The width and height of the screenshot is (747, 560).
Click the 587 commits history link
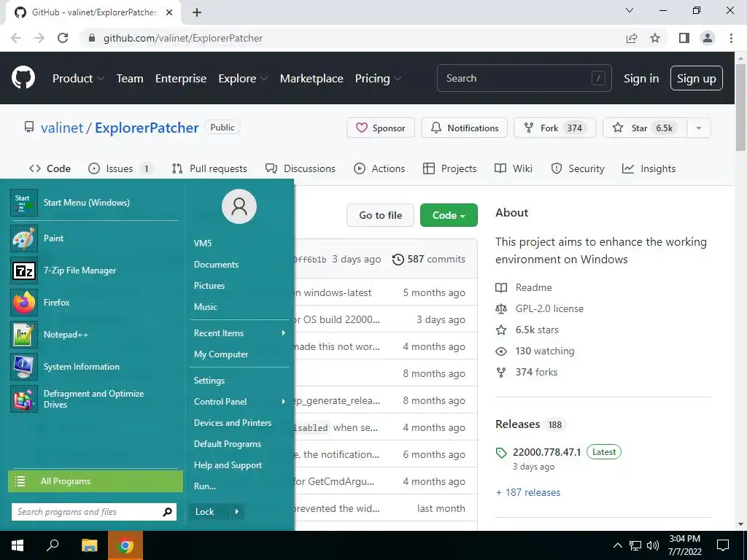tap(429, 259)
